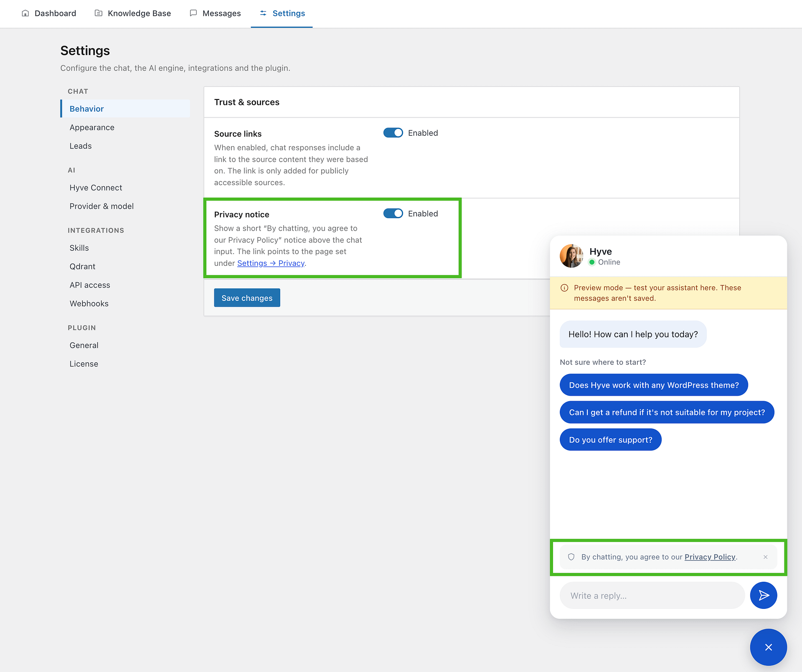Click the Enabled label beside Source links
The image size is (802, 672).
(x=423, y=133)
